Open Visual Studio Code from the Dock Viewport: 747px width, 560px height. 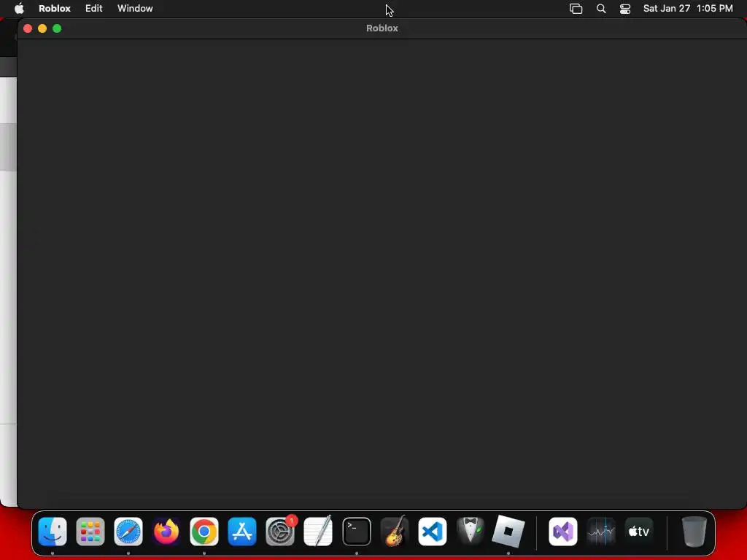click(433, 532)
